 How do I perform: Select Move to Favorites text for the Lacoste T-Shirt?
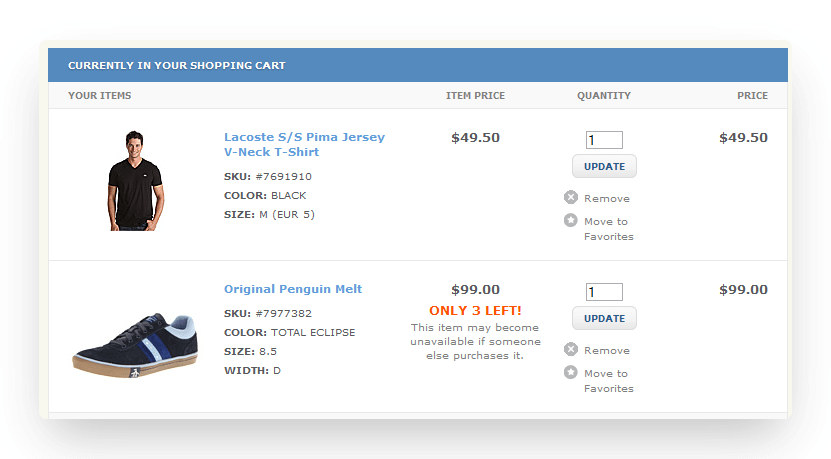pos(608,229)
